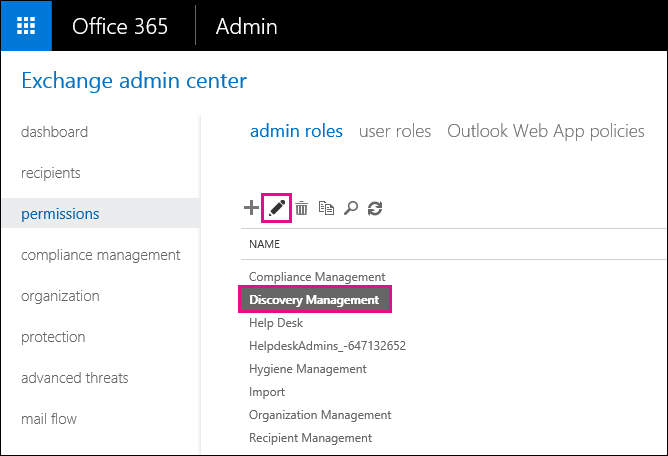Click the copy role group icon
Image resolution: width=668 pixels, height=456 pixels.
[x=326, y=208]
